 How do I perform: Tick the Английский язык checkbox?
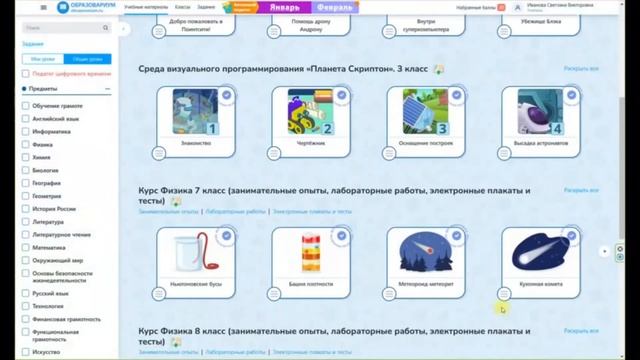pyautogui.click(x=26, y=119)
